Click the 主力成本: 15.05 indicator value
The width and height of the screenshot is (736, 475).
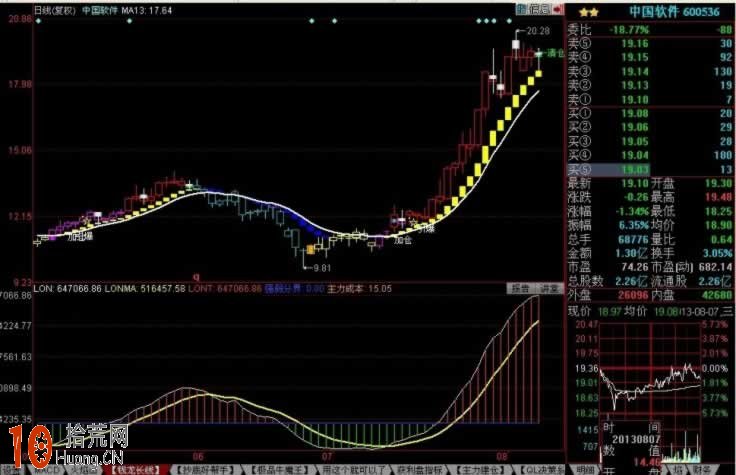(x=359, y=289)
